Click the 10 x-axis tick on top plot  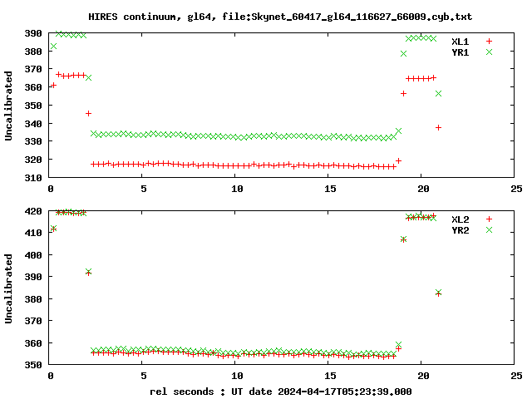pos(237,189)
